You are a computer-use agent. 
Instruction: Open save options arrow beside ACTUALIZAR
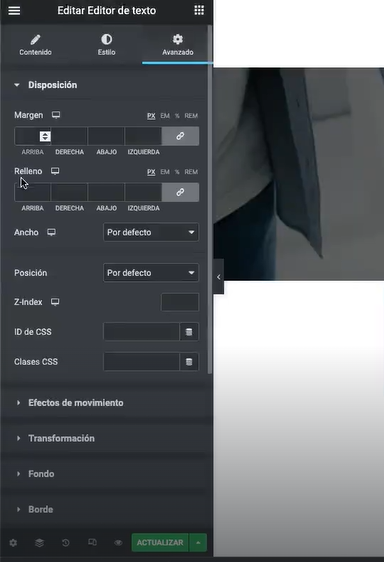(198, 543)
